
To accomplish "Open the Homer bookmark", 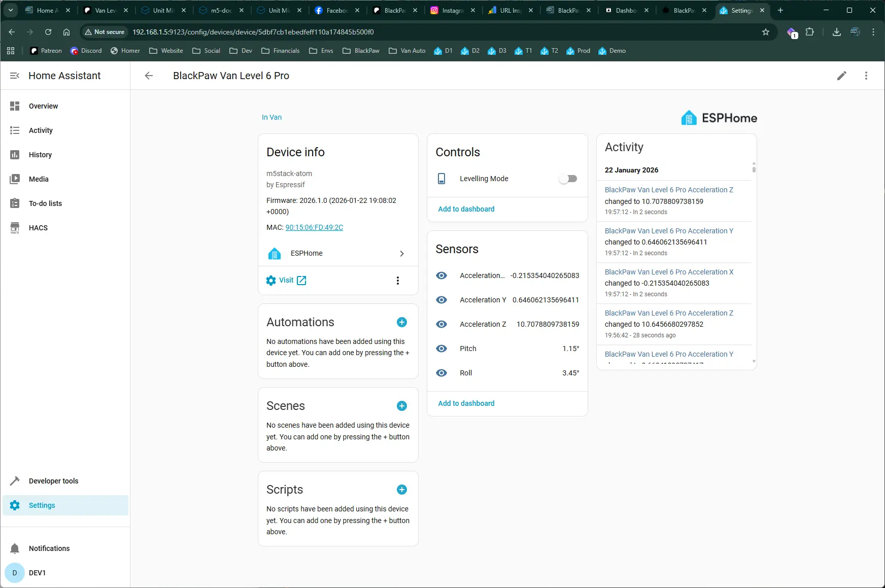I will pyautogui.click(x=125, y=51).
